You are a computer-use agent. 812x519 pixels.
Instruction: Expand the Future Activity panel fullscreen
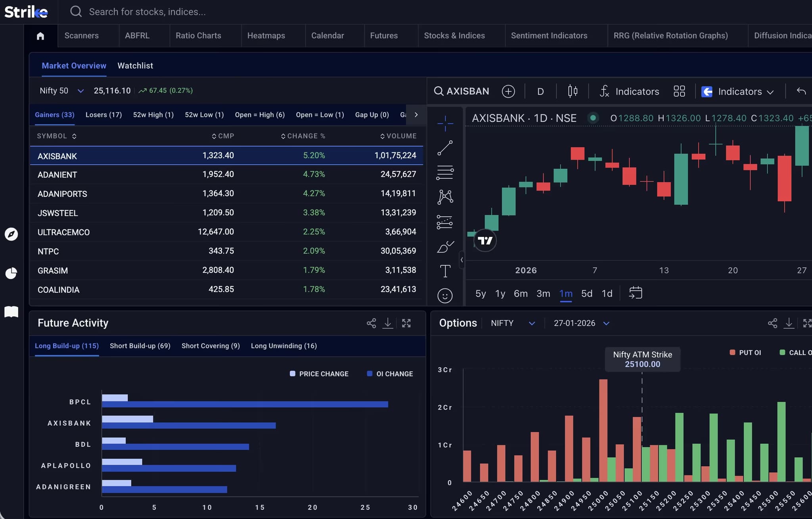click(x=406, y=323)
